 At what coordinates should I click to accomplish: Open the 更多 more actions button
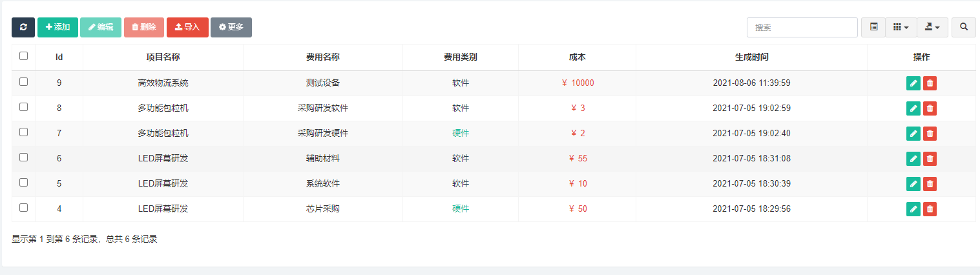[x=231, y=27]
